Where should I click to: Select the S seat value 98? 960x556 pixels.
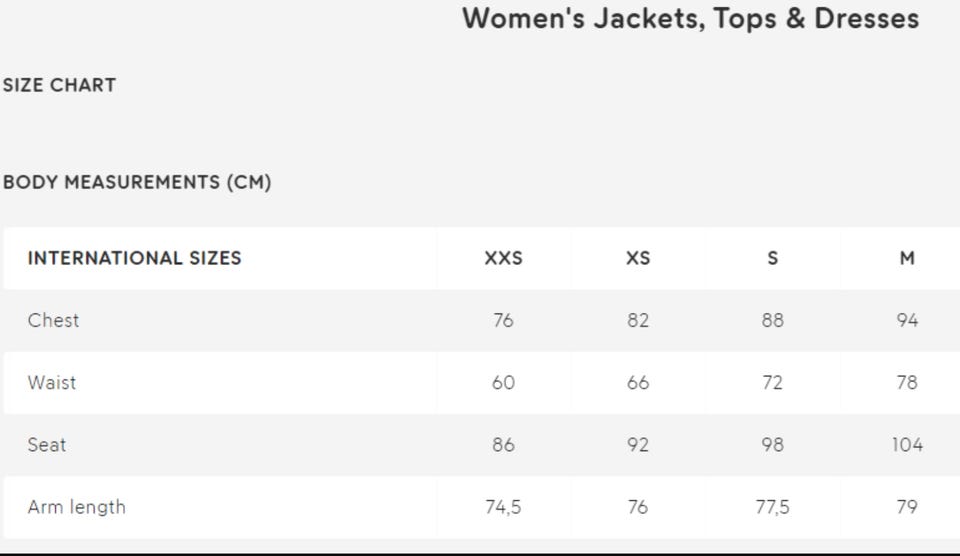(x=772, y=444)
